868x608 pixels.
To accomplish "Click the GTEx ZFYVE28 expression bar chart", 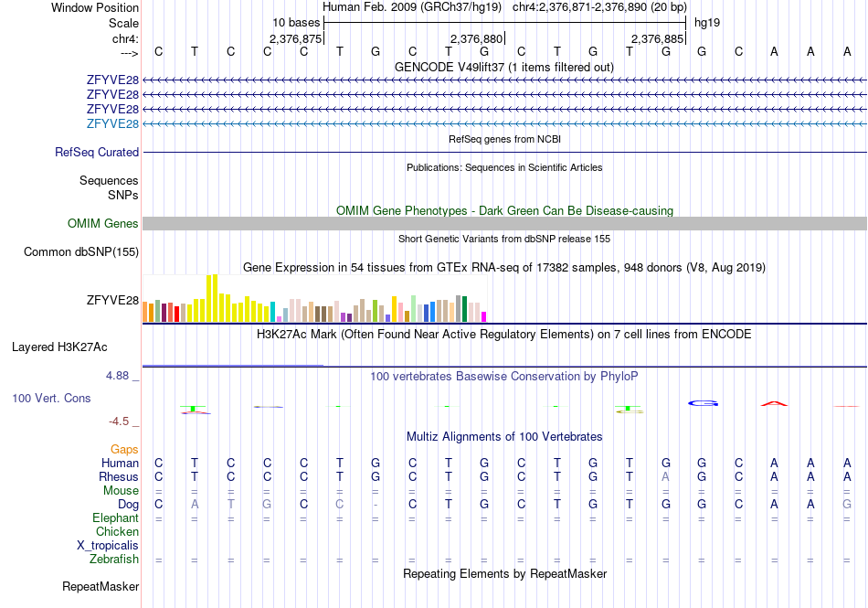I will click(x=314, y=298).
